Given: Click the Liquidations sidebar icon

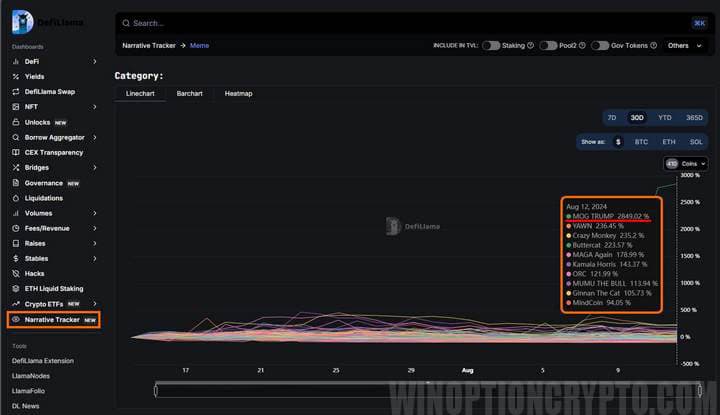Looking at the screenshot, I should point(15,198).
